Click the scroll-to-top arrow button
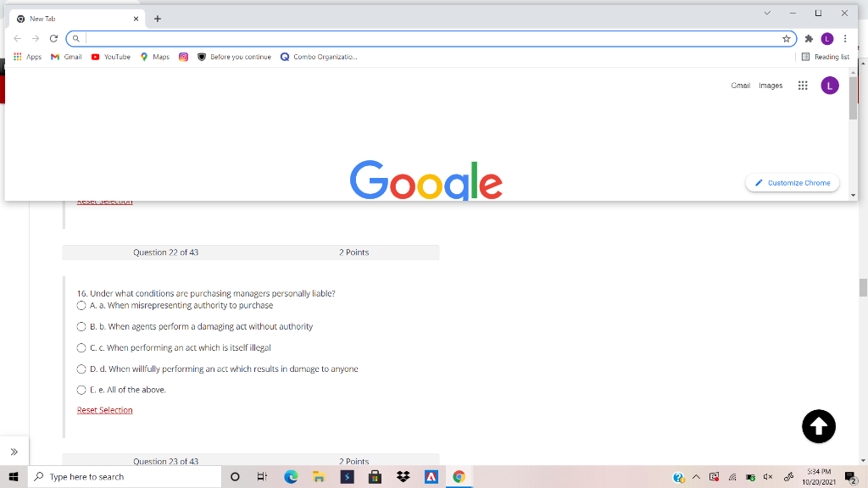Viewport: 868px width, 488px height. coord(818,426)
